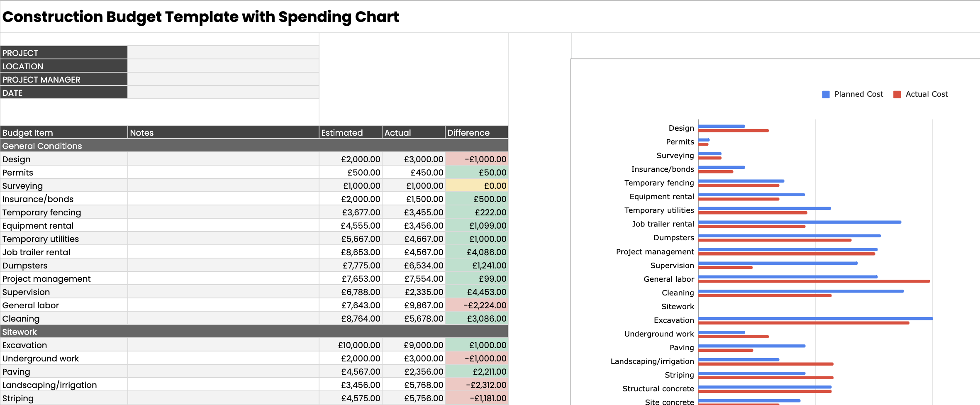This screenshot has height=405, width=980.
Task: Select the 'Budget Item' column header
Action: (x=64, y=132)
